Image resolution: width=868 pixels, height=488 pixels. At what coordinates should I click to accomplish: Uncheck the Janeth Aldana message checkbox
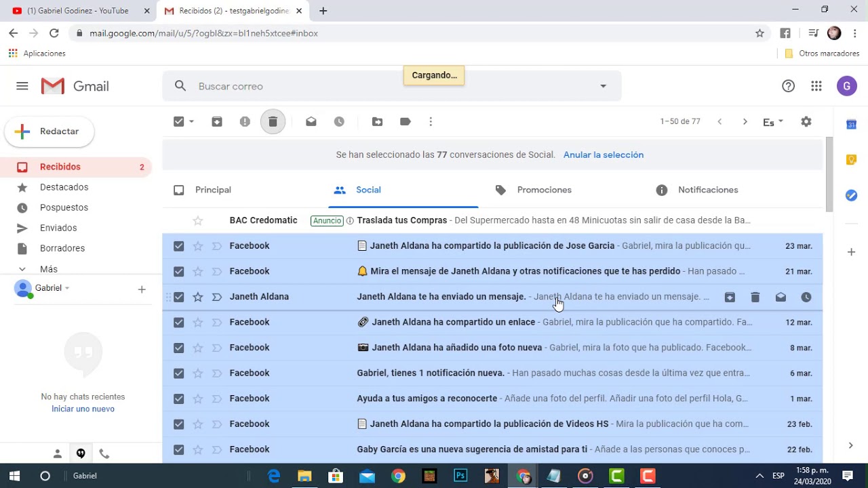click(178, 297)
